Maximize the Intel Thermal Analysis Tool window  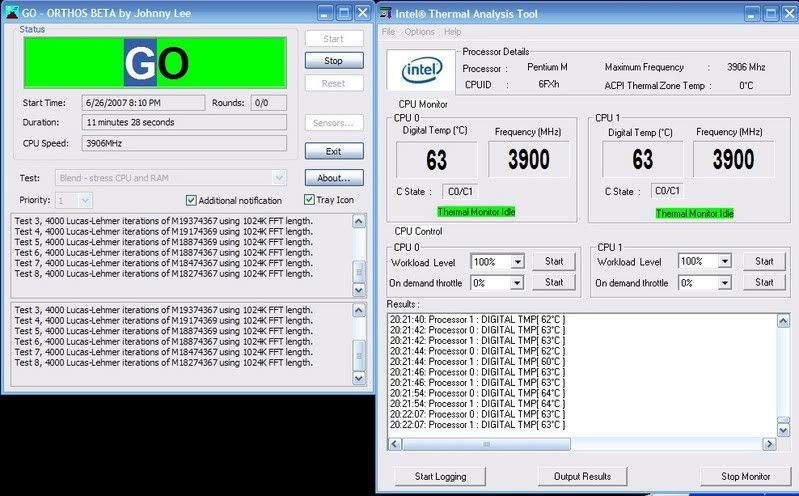pyautogui.click(x=771, y=14)
